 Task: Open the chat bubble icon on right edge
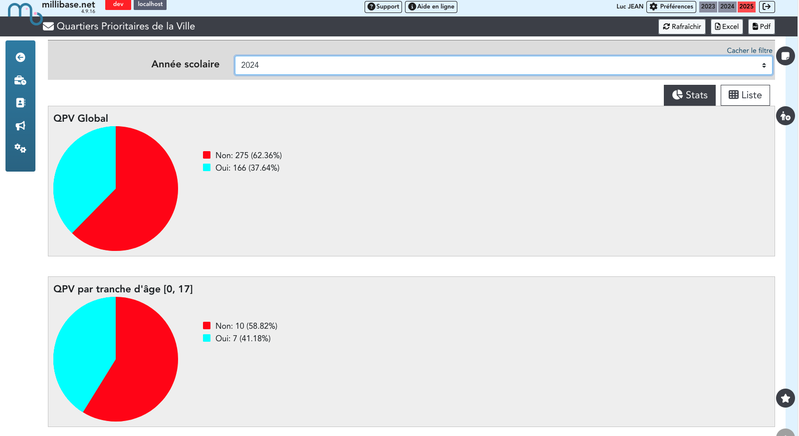pos(786,56)
